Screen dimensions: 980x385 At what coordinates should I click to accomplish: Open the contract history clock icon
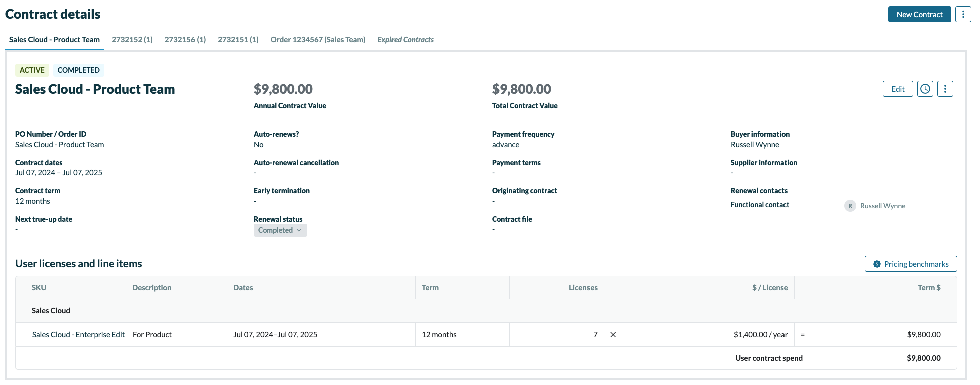(925, 89)
